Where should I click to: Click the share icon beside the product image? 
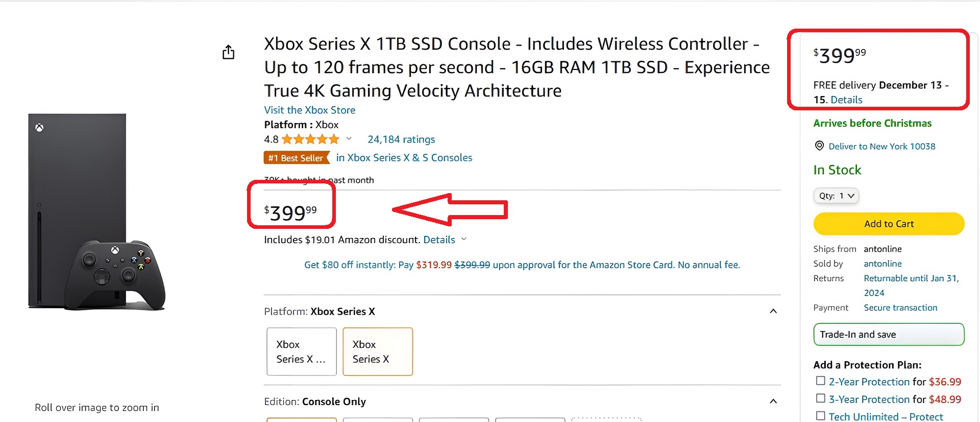pyautogui.click(x=228, y=52)
